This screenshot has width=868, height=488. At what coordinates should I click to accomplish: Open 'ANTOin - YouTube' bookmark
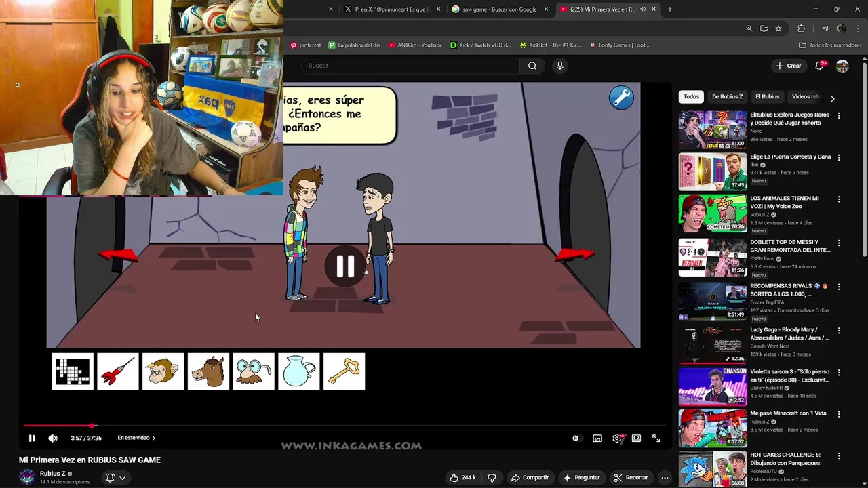[415, 45]
